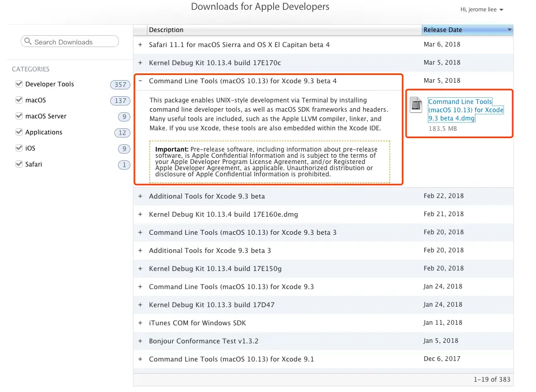Viewport: 536px width, 392px height.
Task: Expand Additional Tools for Xcode 9.3 beta
Action: pyautogui.click(x=140, y=196)
